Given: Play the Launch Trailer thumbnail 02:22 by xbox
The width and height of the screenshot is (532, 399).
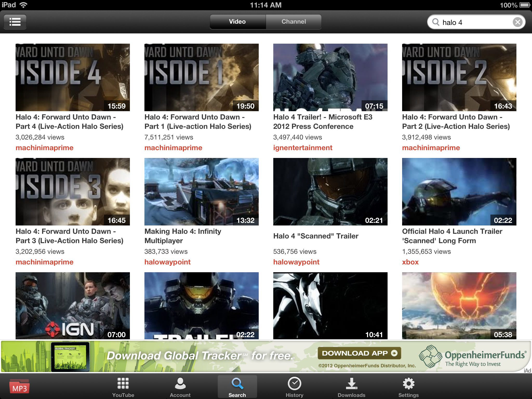Looking at the screenshot, I should click(x=459, y=192).
